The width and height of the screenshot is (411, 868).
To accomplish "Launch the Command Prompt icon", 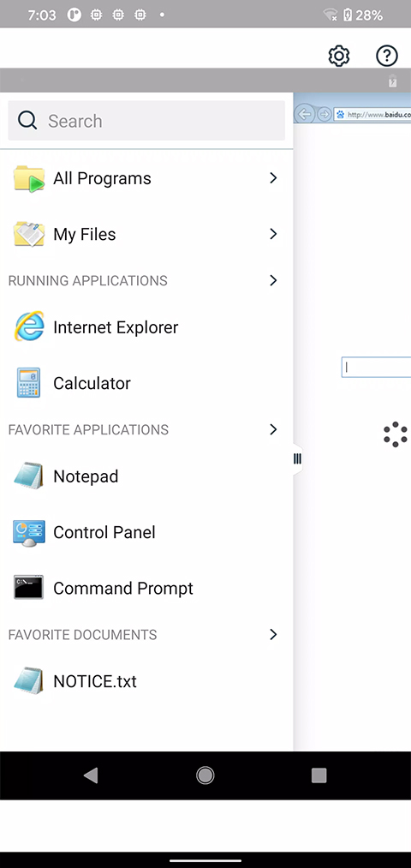I will [29, 587].
